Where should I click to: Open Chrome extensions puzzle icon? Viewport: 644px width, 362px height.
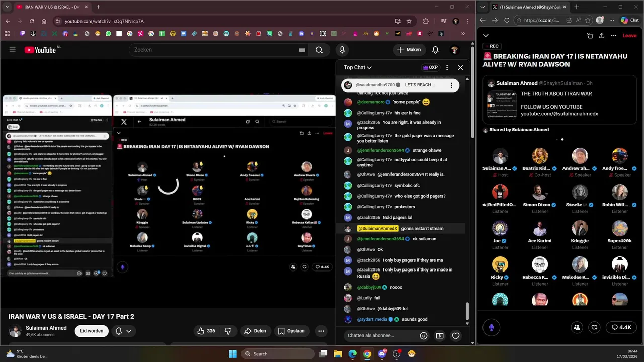(x=426, y=21)
